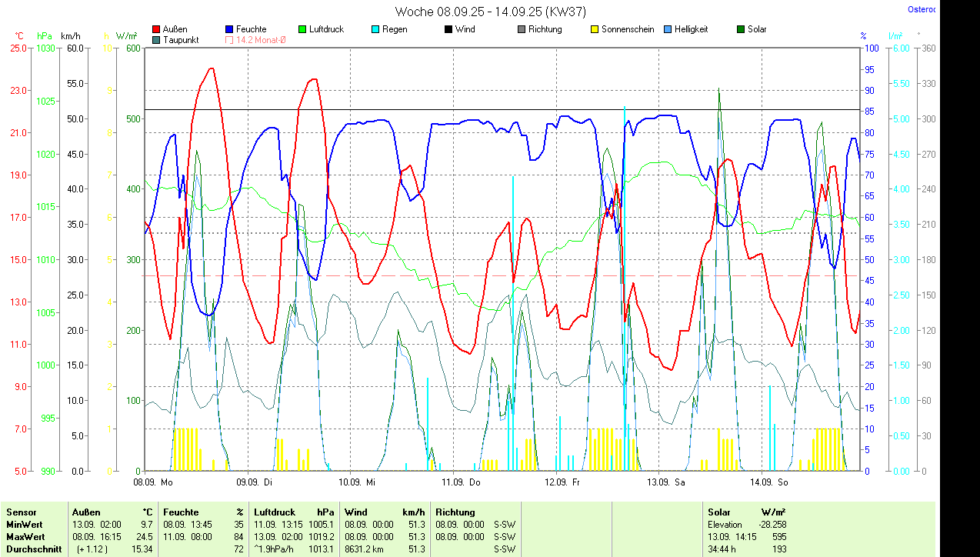This screenshot has width=980, height=557.
Task: Click the Durchschnitt row label
Action: pos(34,549)
